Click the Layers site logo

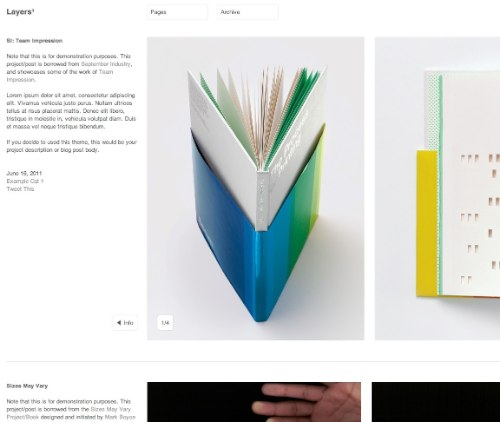click(x=20, y=12)
